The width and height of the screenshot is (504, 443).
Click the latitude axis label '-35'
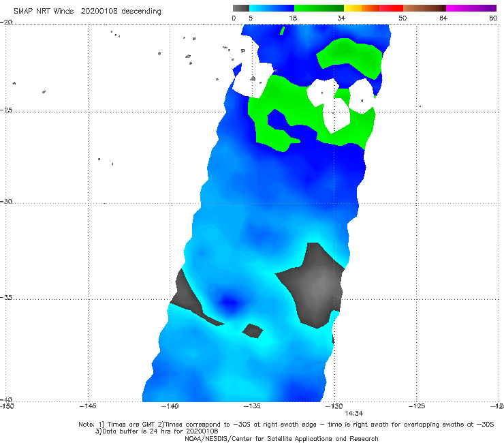6,298
